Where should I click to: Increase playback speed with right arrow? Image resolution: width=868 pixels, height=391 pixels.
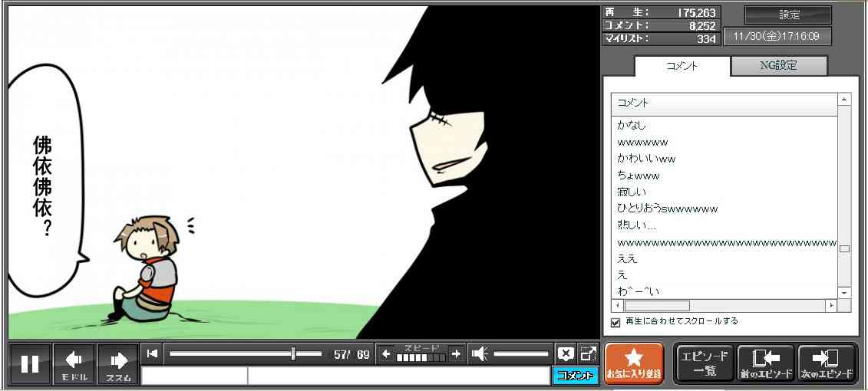click(x=456, y=354)
